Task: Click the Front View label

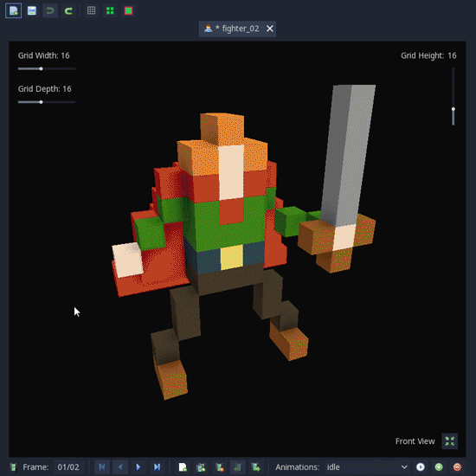Action: tap(415, 441)
